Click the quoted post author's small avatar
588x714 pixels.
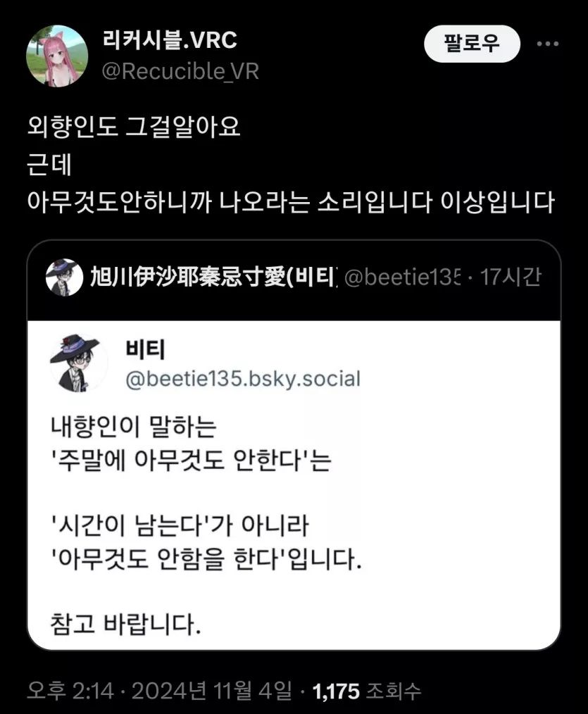pos(64,277)
